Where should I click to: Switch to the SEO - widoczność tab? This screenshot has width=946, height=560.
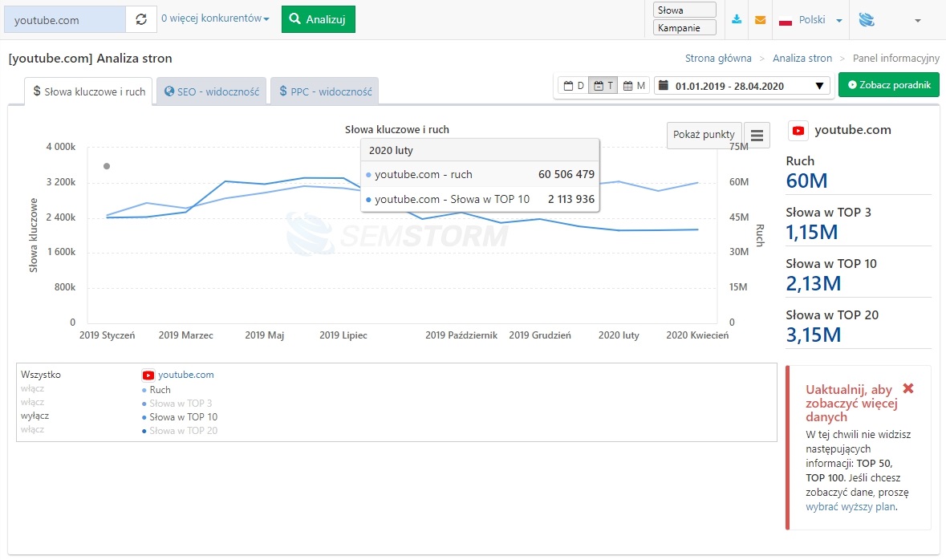point(211,91)
